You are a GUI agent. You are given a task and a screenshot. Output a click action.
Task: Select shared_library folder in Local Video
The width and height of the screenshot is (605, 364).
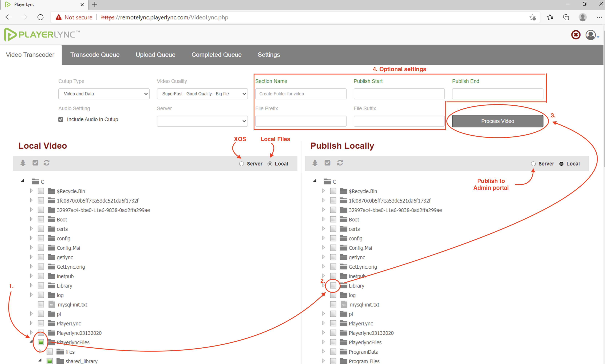pyautogui.click(x=82, y=361)
